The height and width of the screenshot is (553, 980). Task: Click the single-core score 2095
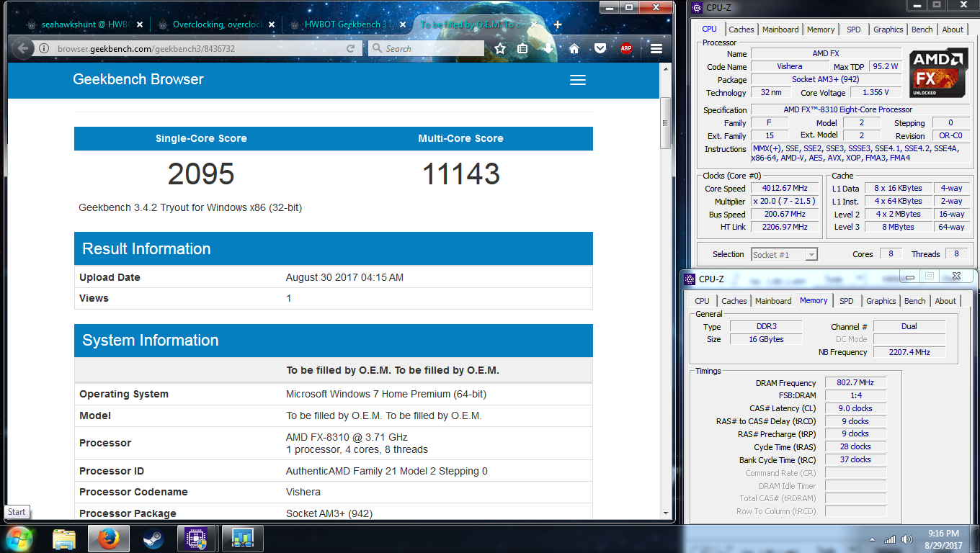tap(201, 174)
